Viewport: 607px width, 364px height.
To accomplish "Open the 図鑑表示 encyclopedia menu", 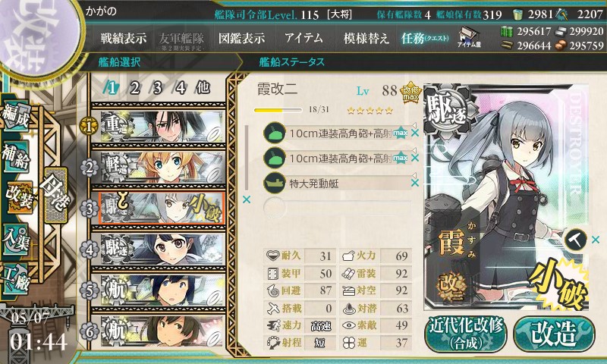I will (x=241, y=38).
